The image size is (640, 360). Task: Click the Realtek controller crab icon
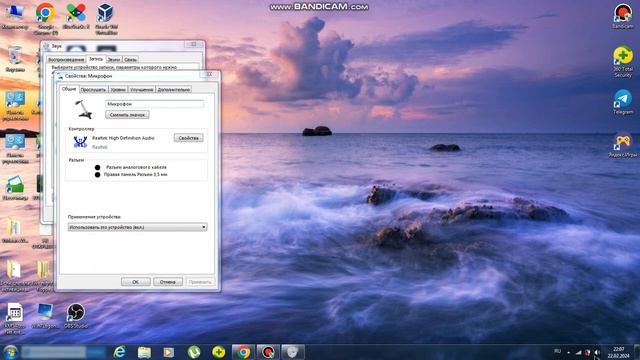80,142
